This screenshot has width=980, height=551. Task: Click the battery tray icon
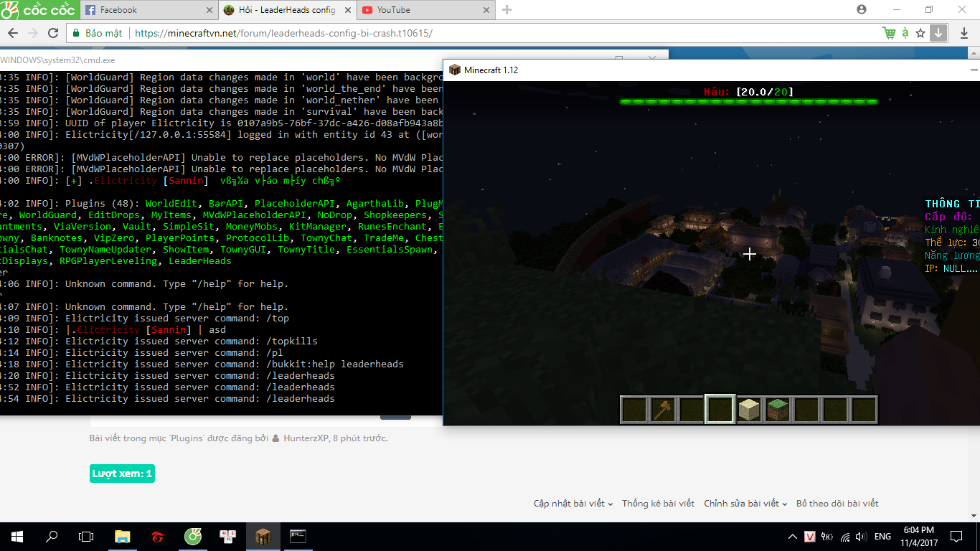click(827, 537)
